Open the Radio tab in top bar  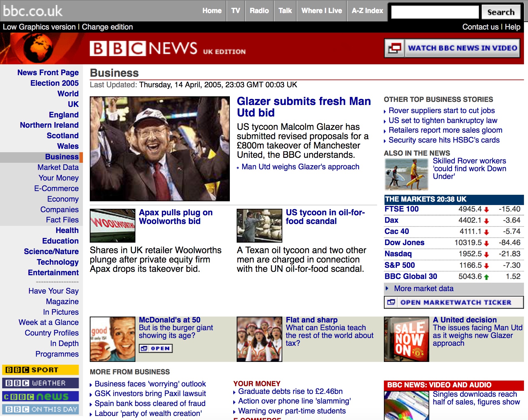pos(259,11)
